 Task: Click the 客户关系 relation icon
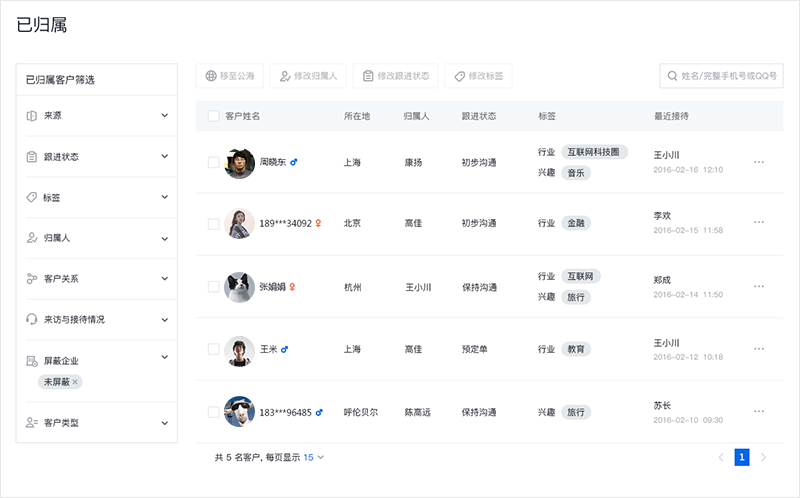coord(32,279)
